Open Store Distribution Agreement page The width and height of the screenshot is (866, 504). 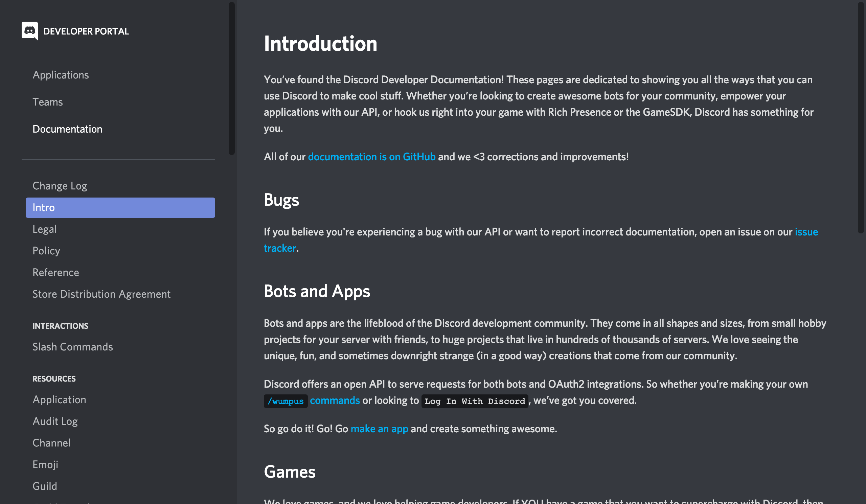(x=101, y=293)
